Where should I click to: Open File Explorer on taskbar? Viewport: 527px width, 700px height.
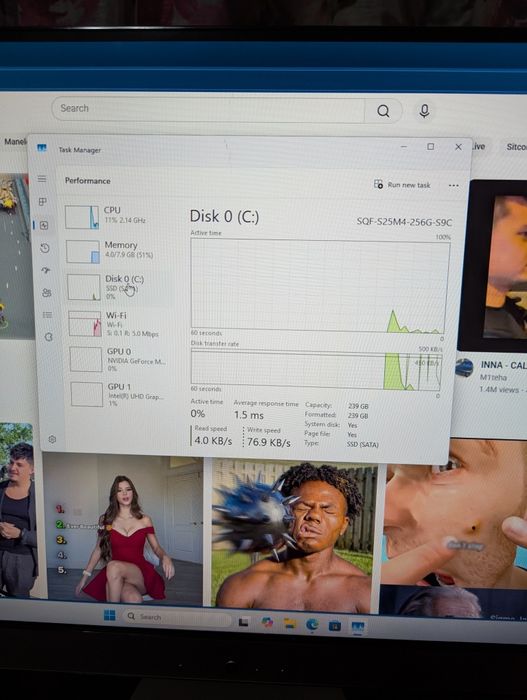coord(290,624)
